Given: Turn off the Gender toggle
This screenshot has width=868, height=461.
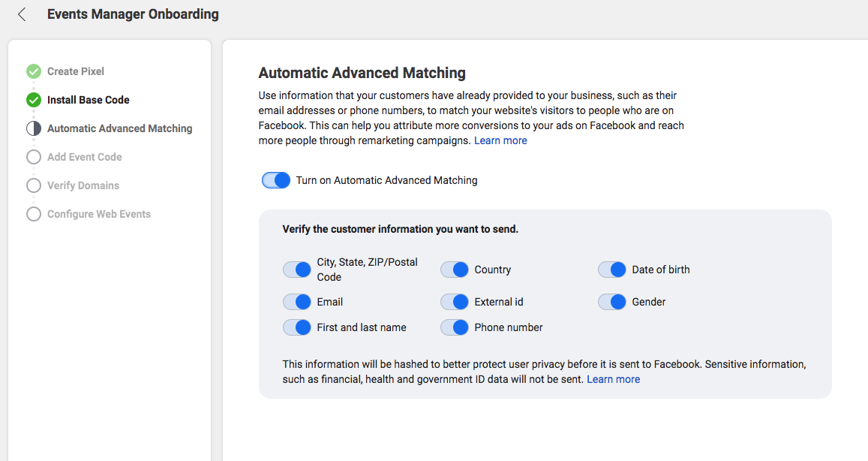Looking at the screenshot, I should (612, 302).
